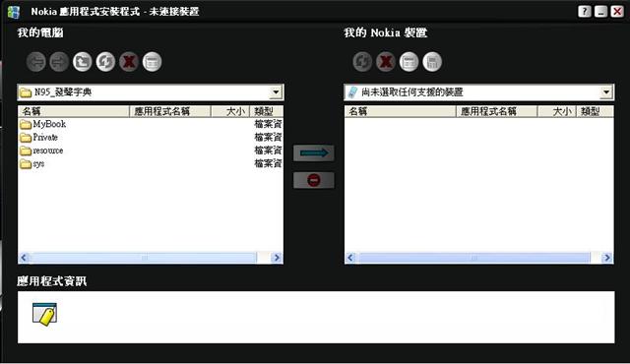Click left scroll arrow in Nokia device list
The image size is (630, 364).
coord(350,258)
